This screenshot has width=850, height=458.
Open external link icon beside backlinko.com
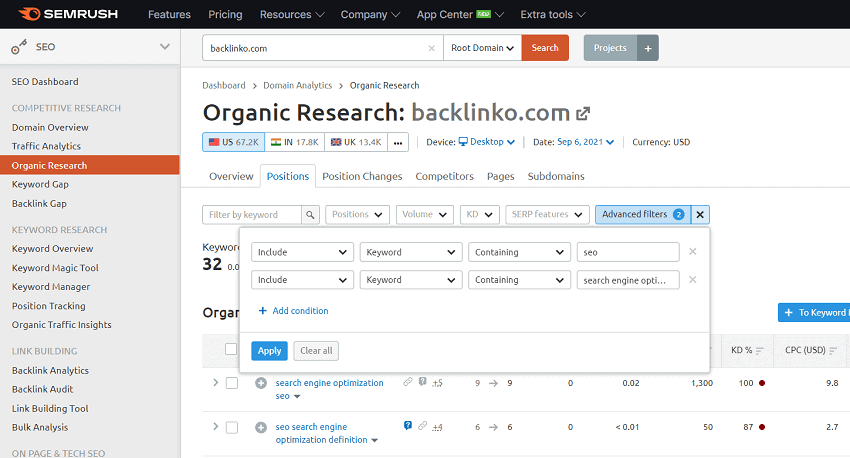tap(583, 113)
